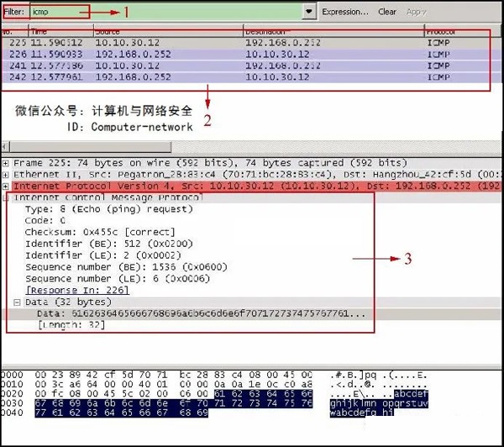Screen dimensions: 504x447
Task: Sort by the Protocol column header
Action: (463, 32)
